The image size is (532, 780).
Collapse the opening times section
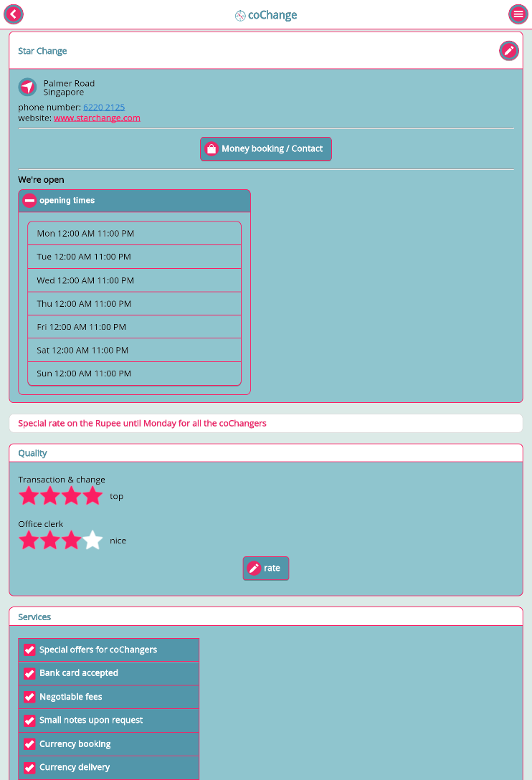(134, 201)
